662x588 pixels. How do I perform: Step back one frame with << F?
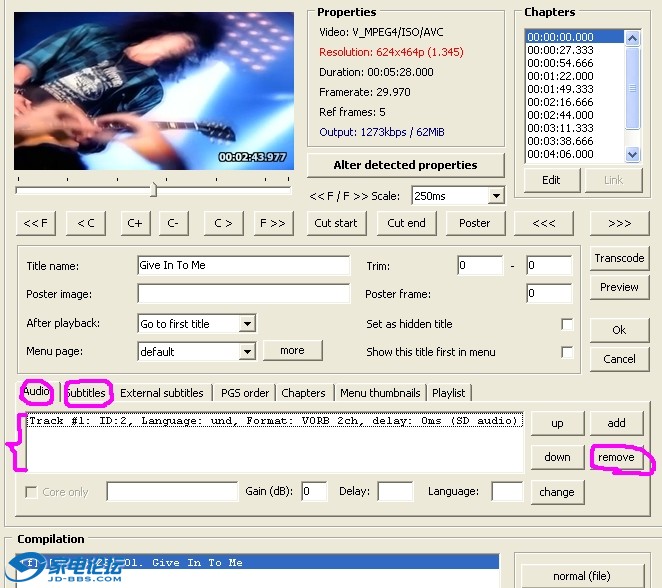(x=36, y=222)
